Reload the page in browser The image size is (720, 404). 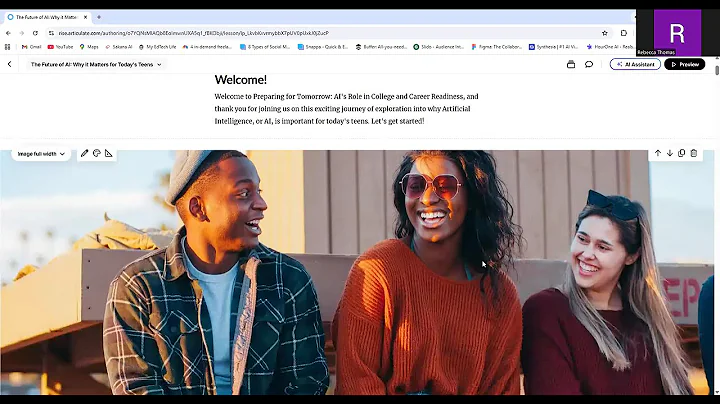point(35,33)
